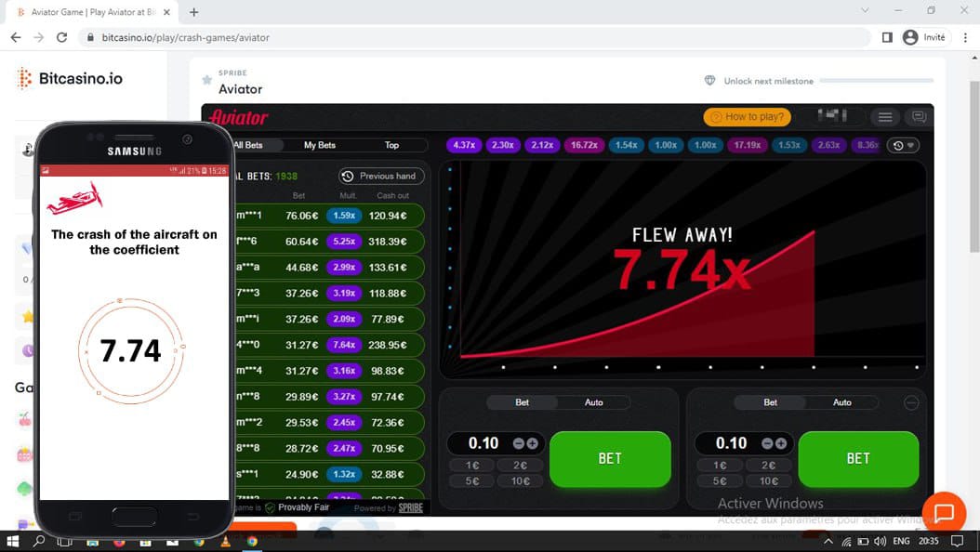Click the Bitcasino.io logo

click(x=70, y=79)
